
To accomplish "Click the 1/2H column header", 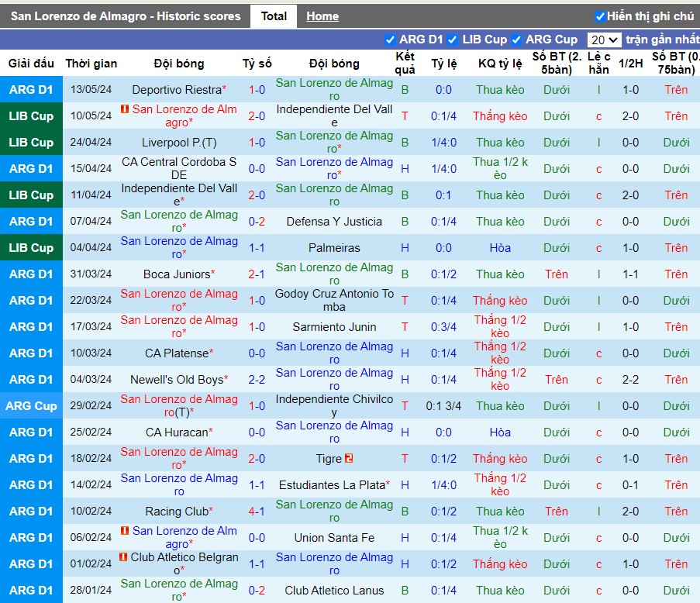I will coord(630,64).
